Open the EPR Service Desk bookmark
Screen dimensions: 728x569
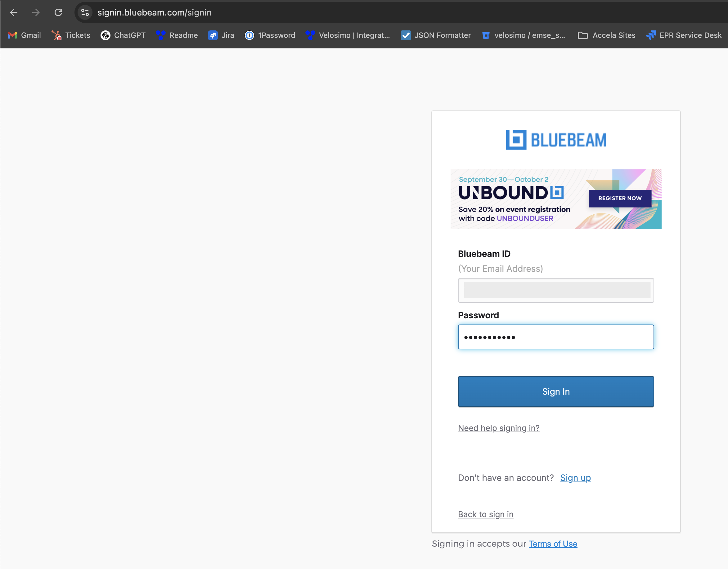click(x=684, y=35)
